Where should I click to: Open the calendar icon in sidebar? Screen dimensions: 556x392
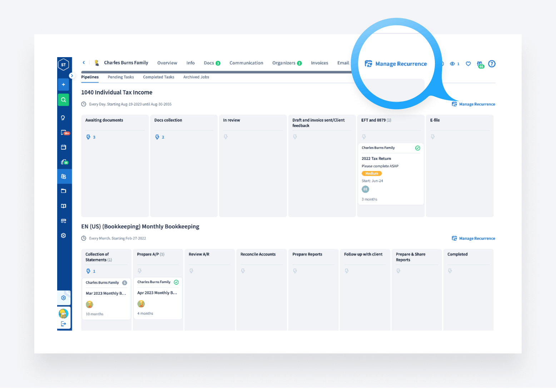64,147
